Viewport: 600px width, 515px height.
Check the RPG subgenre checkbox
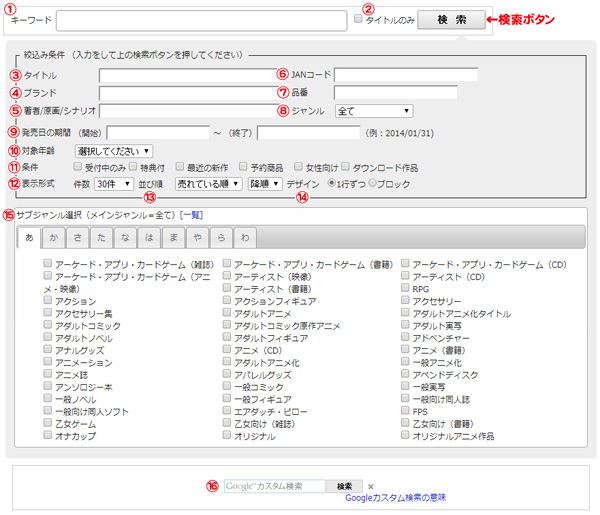click(x=405, y=287)
